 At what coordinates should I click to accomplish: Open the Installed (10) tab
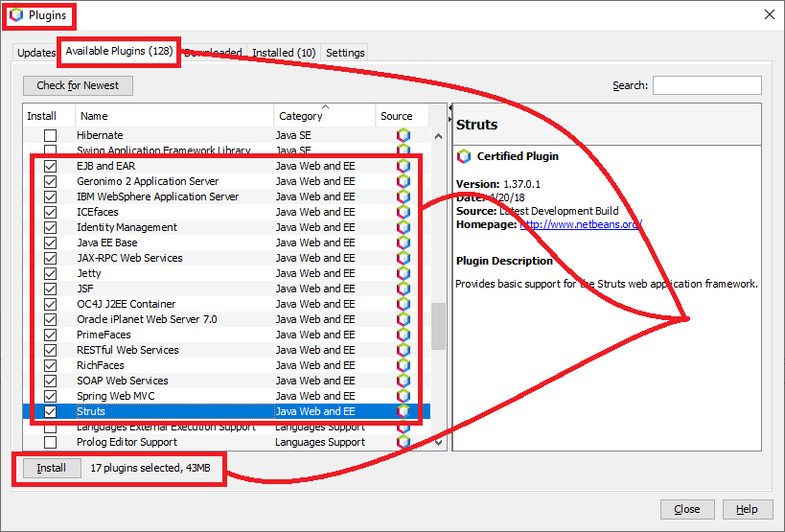pos(284,53)
